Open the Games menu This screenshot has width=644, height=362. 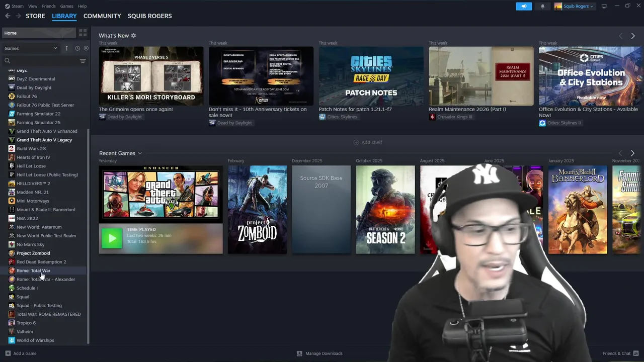pos(66,6)
